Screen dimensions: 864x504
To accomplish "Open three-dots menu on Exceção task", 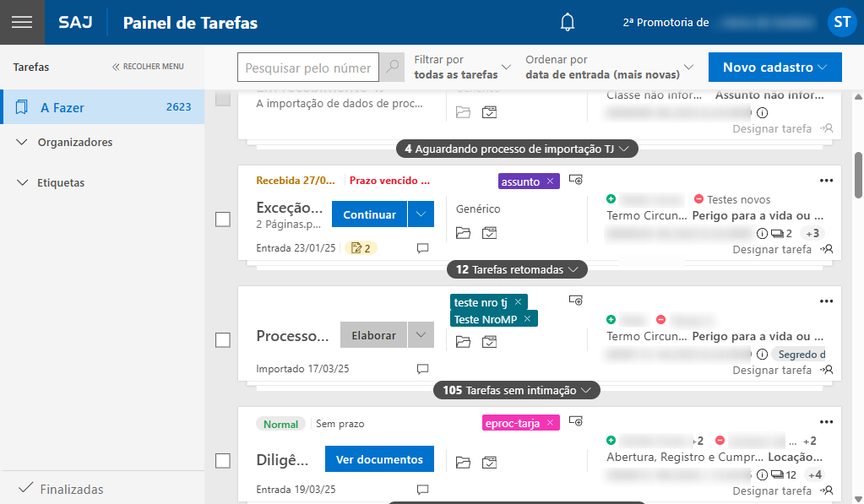I will [x=826, y=180].
